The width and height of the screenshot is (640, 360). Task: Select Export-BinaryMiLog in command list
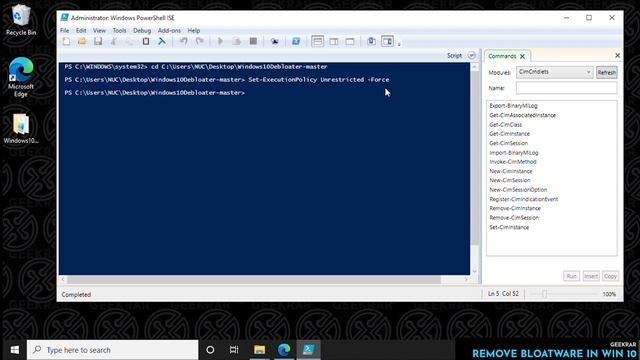pos(513,106)
